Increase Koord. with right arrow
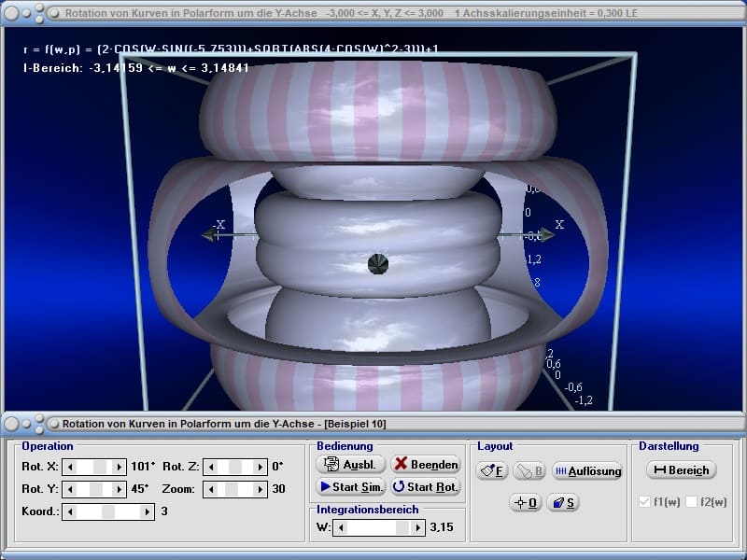The height and width of the screenshot is (560, 747). (x=148, y=511)
